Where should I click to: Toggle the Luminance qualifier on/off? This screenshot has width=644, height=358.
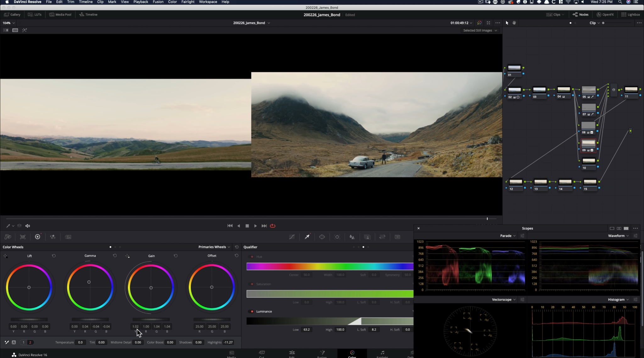click(252, 311)
